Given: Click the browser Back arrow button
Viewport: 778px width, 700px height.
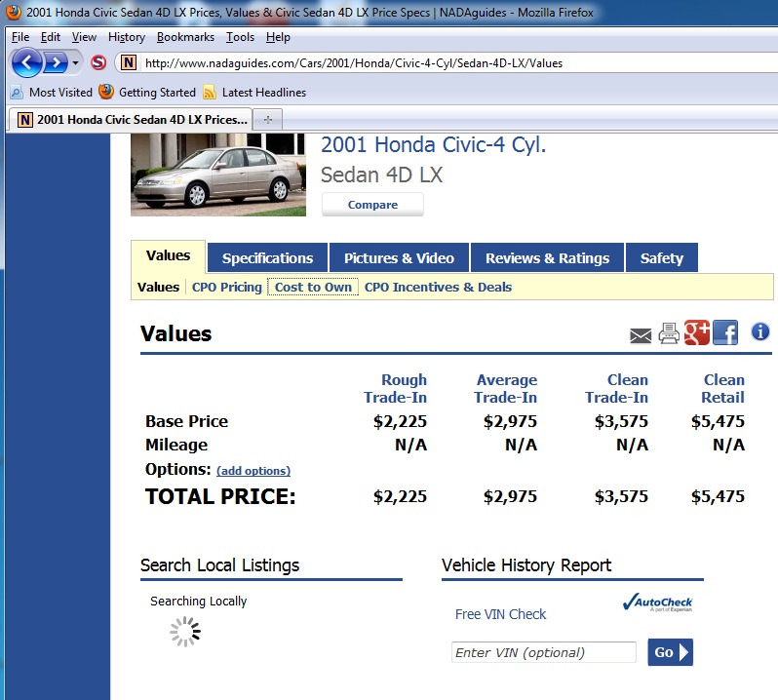Looking at the screenshot, I should point(26,63).
